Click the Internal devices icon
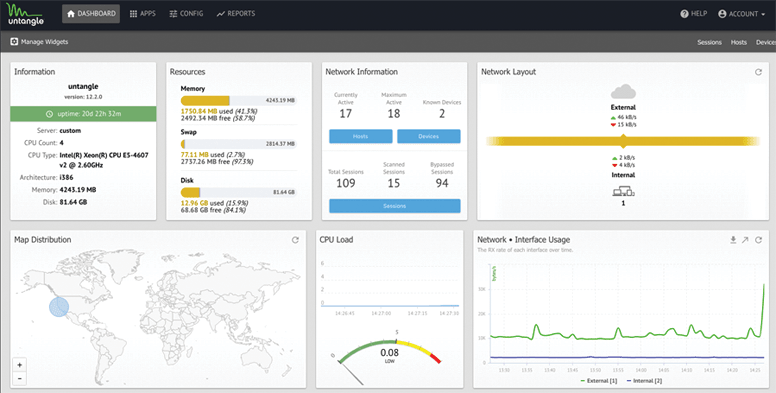This screenshot has height=393, width=776. [623, 191]
